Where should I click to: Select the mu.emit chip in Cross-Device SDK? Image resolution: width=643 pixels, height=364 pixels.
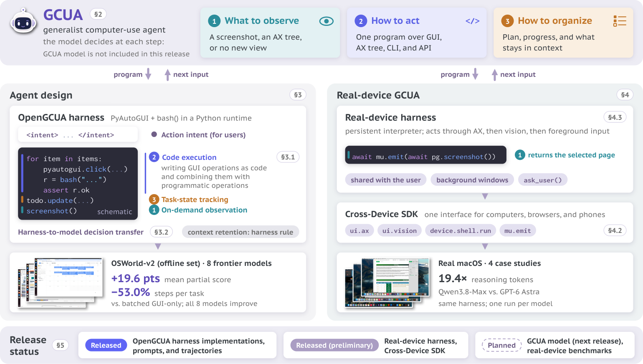(x=518, y=230)
